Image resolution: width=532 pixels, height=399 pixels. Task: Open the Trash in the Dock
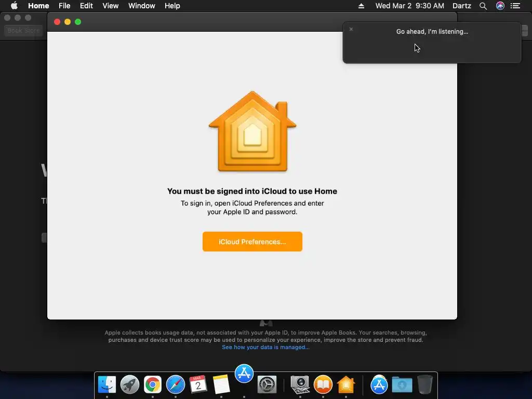click(x=425, y=384)
